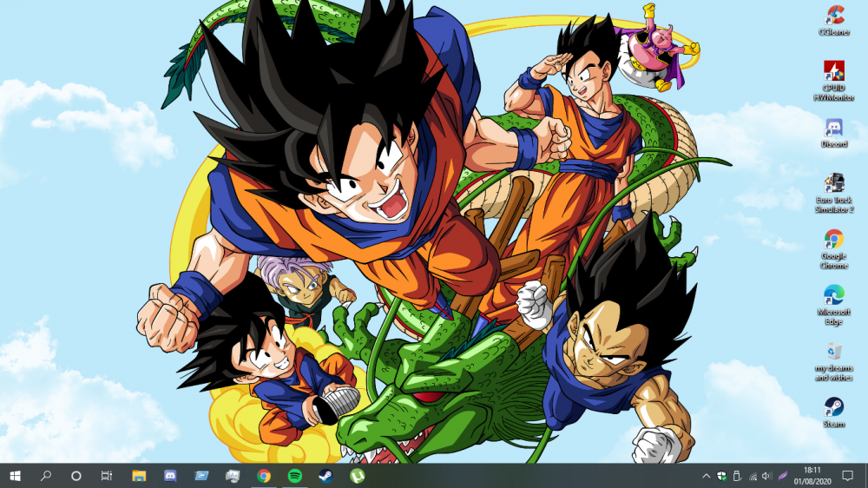Click the safely remove hardware tray icon
This screenshot has height=488, width=868.
coord(737,476)
